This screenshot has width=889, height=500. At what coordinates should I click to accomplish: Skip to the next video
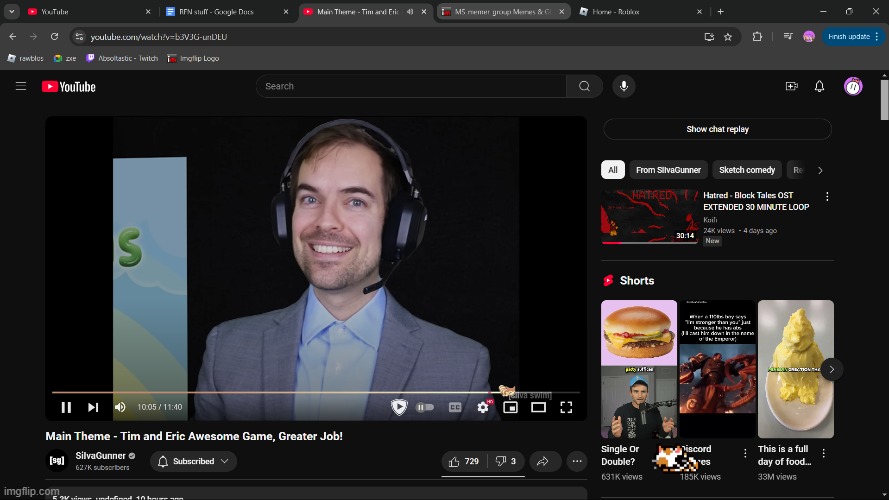point(93,407)
